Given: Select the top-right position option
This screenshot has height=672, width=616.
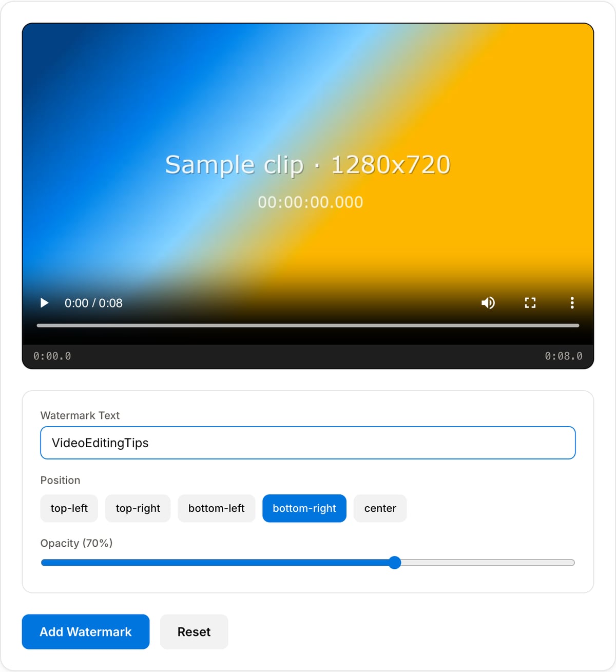Looking at the screenshot, I should point(138,508).
